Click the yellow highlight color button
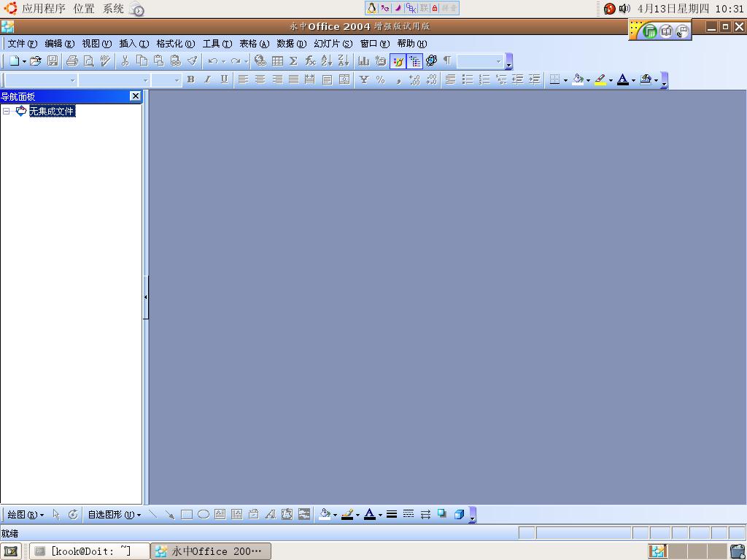The width and height of the screenshot is (747, 560). 600,80
